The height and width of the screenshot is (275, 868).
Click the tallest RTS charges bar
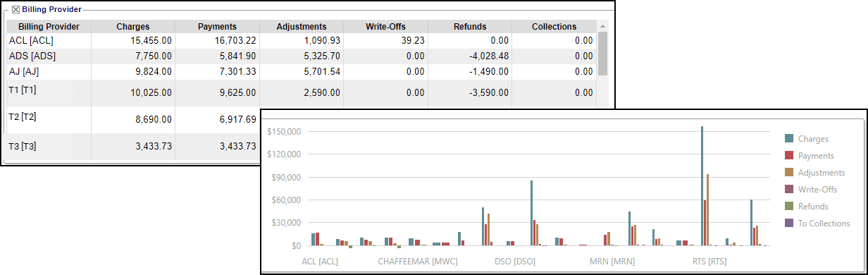pos(702,186)
